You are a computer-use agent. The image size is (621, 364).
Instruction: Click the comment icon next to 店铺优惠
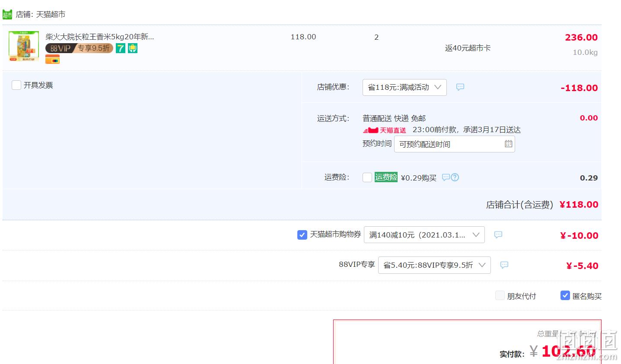[460, 87]
